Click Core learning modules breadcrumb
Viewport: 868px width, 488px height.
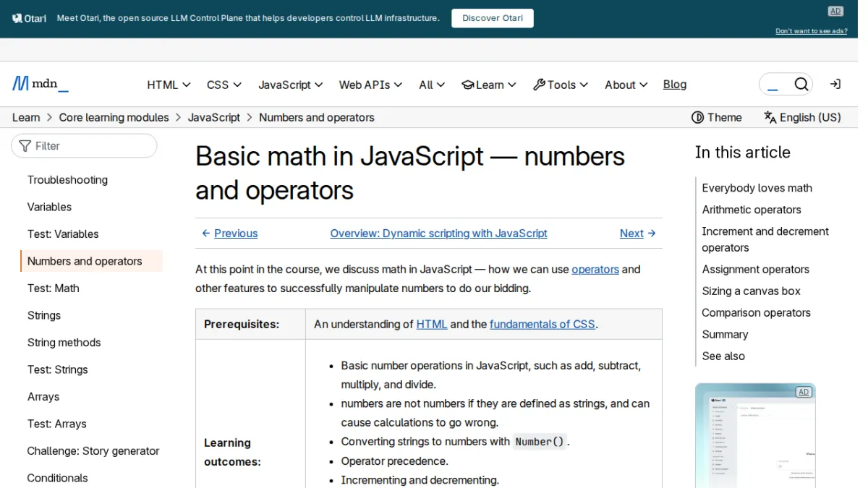click(x=114, y=117)
